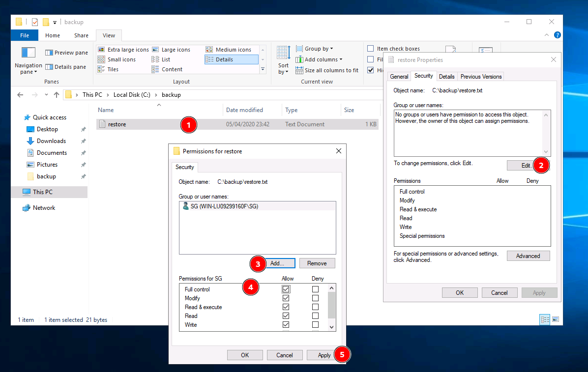This screenshot has width=588, height=372.
Task: Switch to the Previous Versions tab
Action: [481, 77]
